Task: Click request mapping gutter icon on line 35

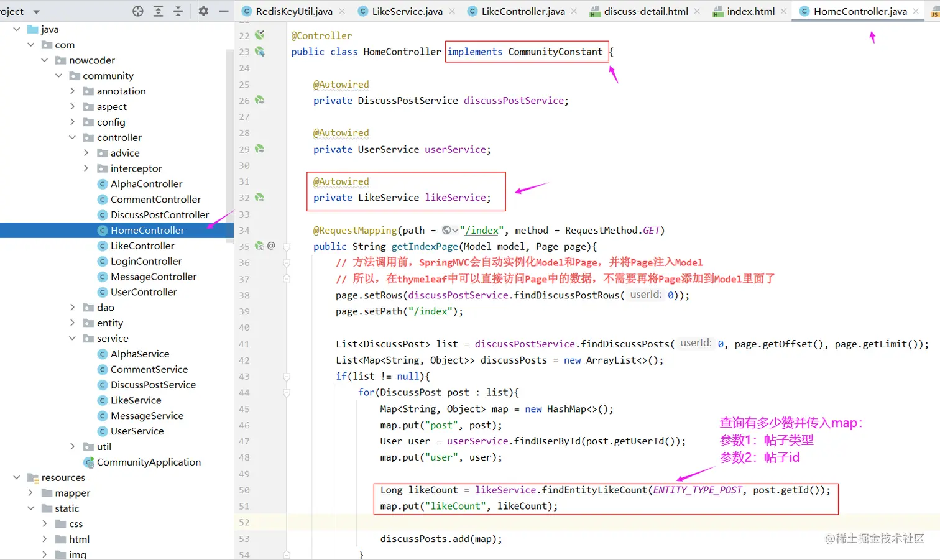Action: 259,246
